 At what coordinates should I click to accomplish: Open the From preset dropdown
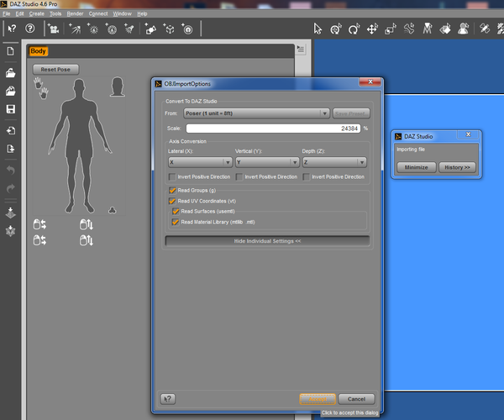(x=256, y=113)
